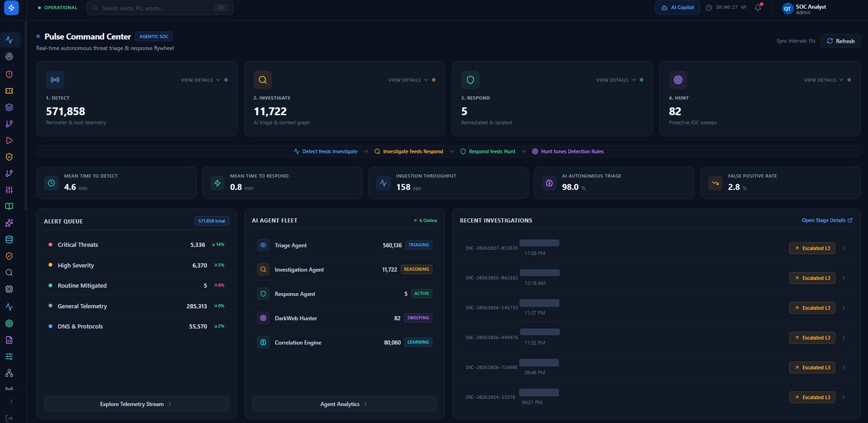Click the vertical sliders sidebar icon
The width and height of the screenshot is (868, 423).
coord(9,190)
